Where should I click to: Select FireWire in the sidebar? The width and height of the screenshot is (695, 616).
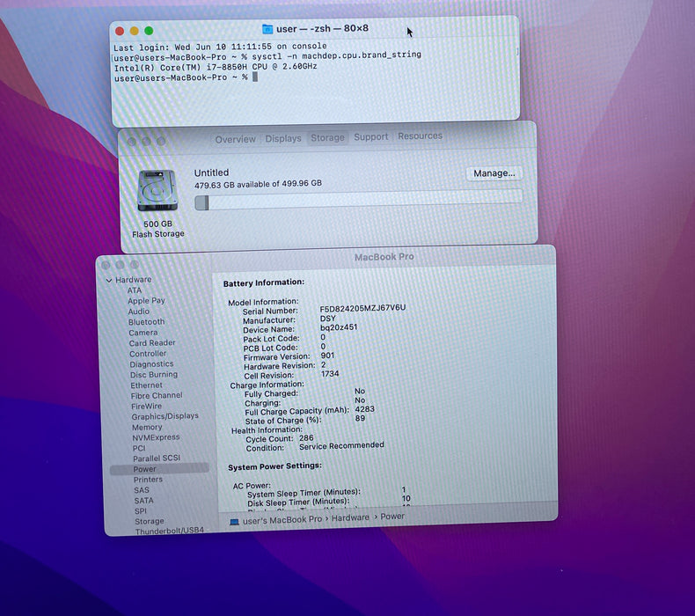tap(147, 407)
